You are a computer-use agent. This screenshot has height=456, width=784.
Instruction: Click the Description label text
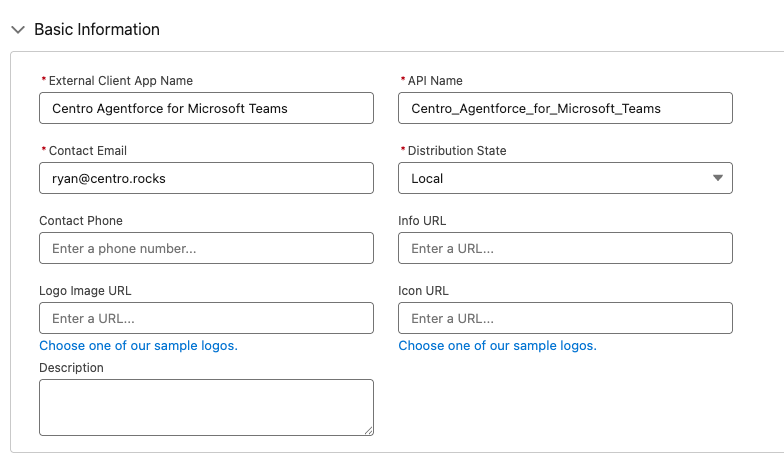[71, 368]
